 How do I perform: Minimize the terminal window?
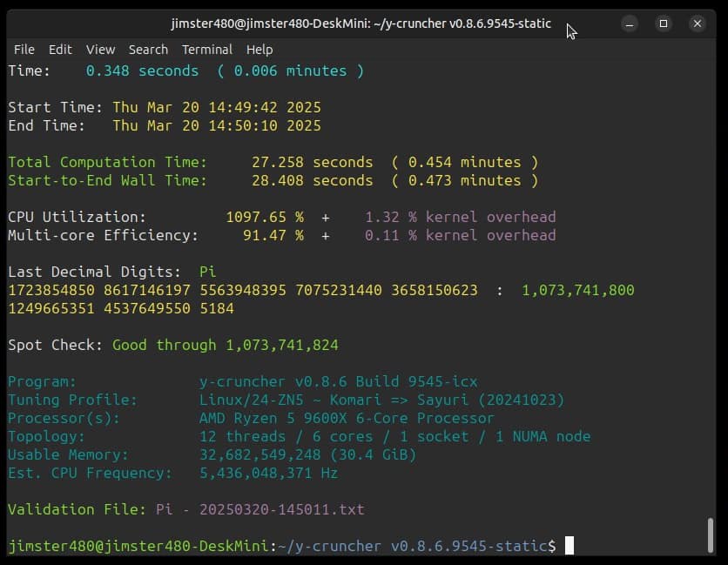[630, 24]
